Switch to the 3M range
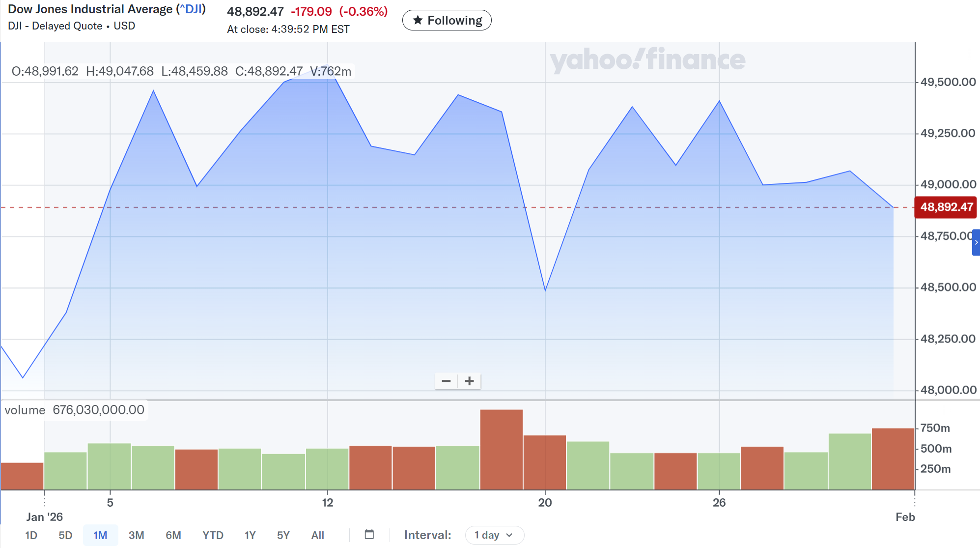Viewport: 980px width, 548px height. 136,535
